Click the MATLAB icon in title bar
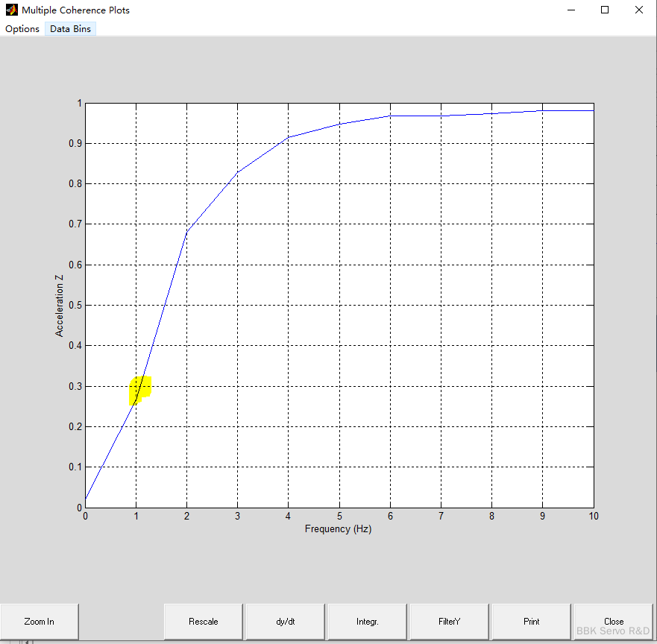 (11, 10)
